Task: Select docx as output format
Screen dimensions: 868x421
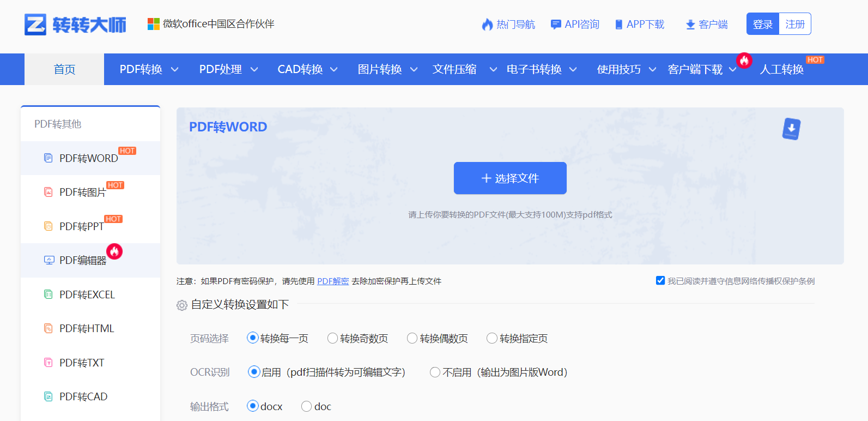Action: coord(252,406)
